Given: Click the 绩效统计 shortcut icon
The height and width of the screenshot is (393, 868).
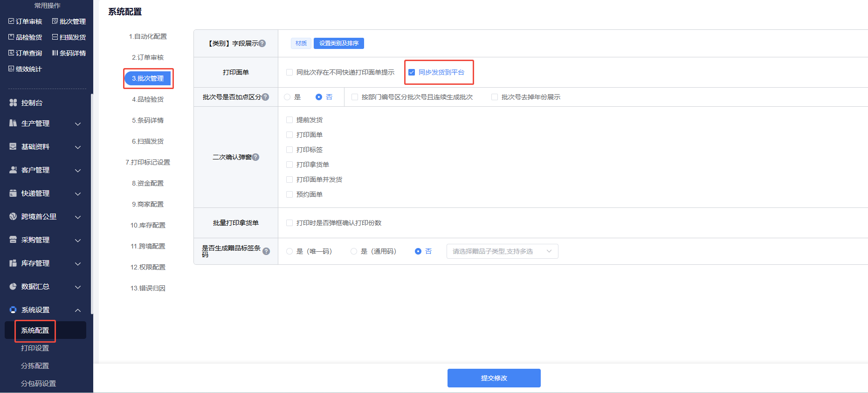Looking at the screenshot, I should point(11,69).
